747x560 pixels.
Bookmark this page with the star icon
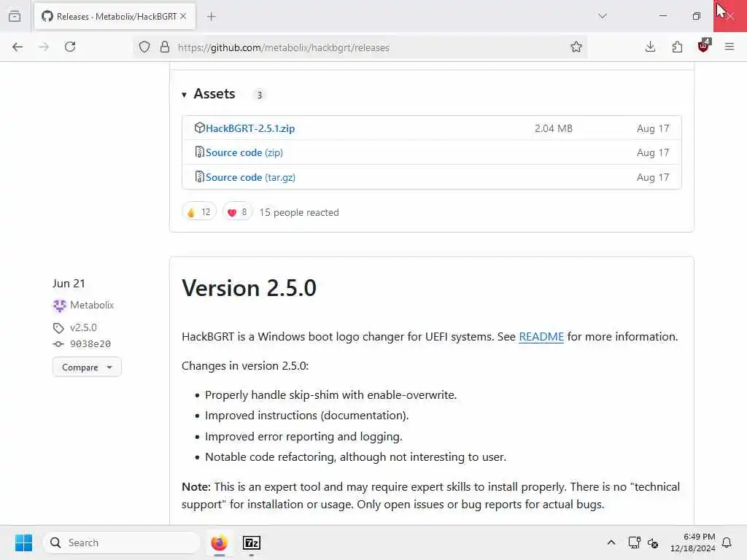coord(576,47)
